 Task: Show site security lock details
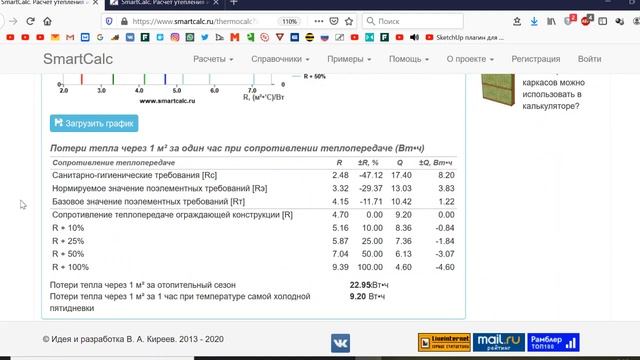(124, 21)
